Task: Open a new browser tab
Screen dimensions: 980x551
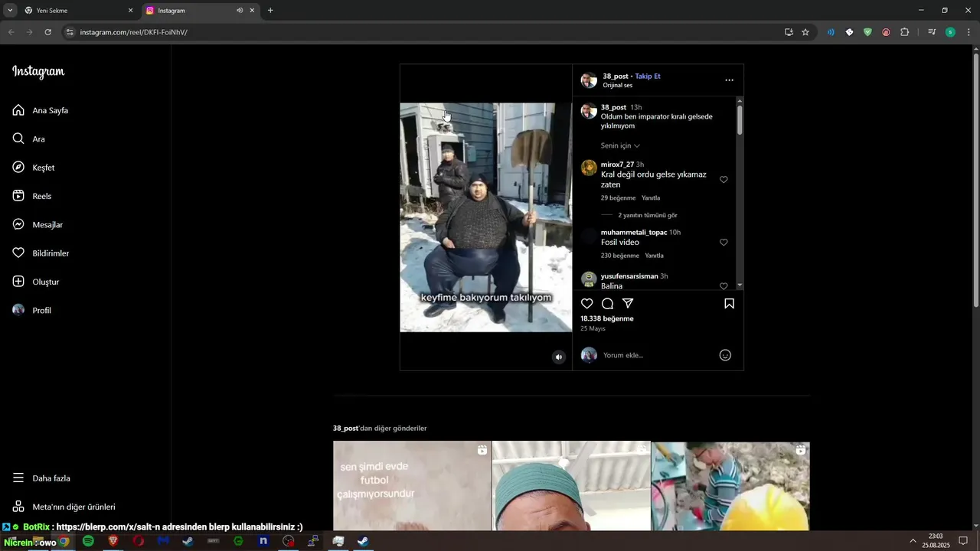Action: tap(270, 11)
